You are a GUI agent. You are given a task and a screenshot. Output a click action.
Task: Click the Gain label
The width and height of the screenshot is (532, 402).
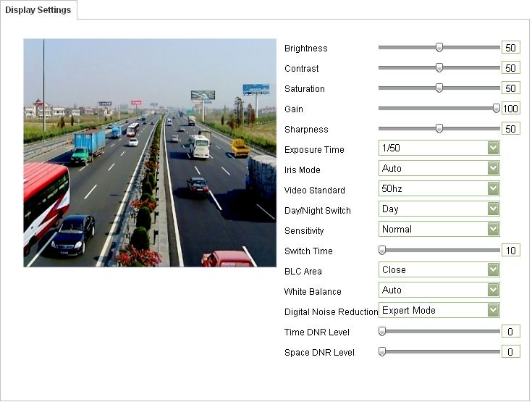[x=294, y=109]
